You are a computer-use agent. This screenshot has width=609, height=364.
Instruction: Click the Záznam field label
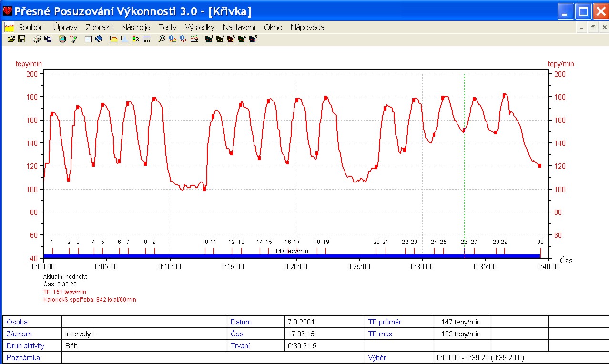[x=19, y=334]
